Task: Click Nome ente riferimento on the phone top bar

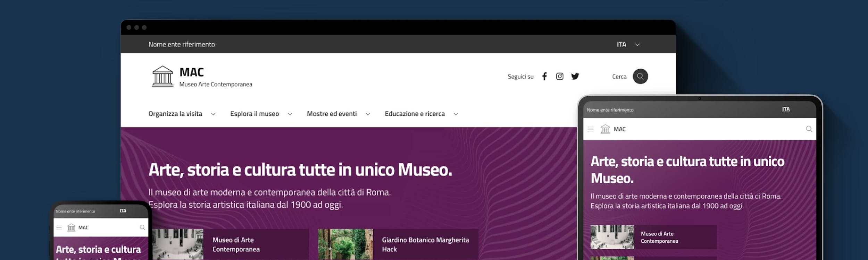Action: [x=75, y=211]
